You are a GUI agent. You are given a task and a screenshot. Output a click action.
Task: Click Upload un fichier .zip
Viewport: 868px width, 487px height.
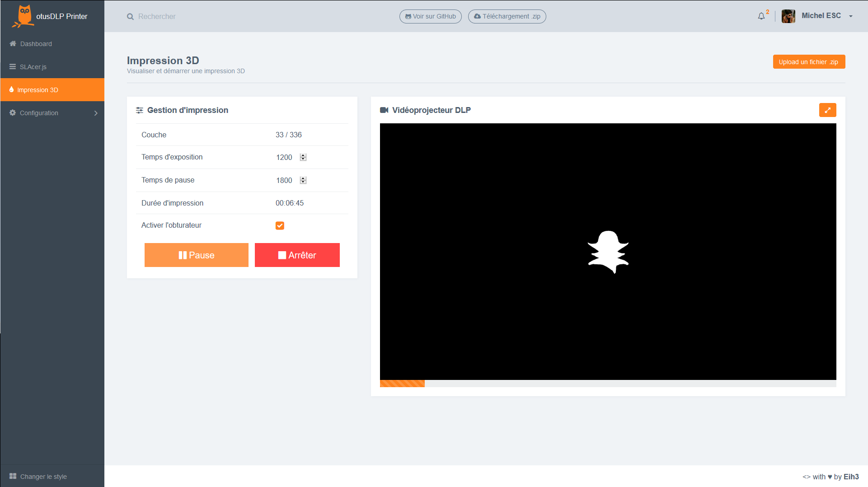point(809,62)
